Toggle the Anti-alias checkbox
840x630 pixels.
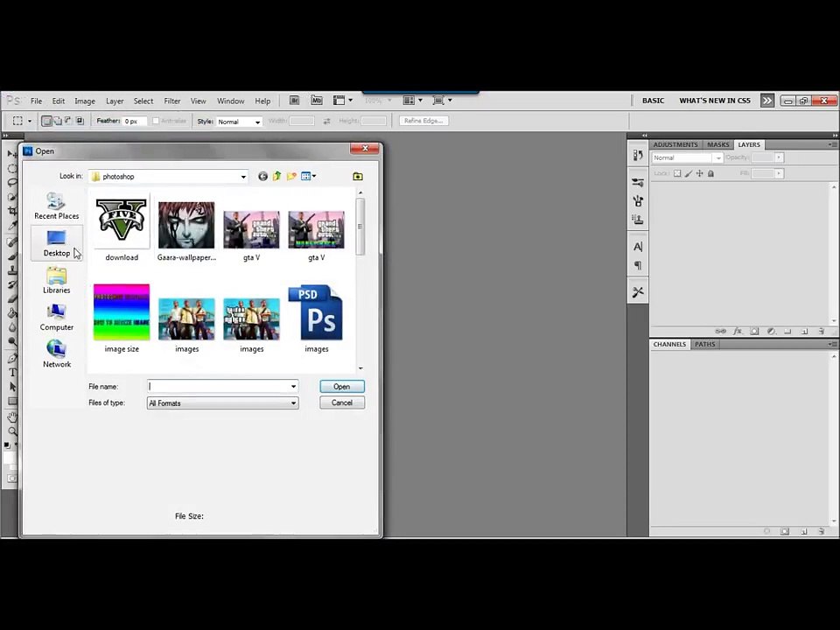(156, 121)
